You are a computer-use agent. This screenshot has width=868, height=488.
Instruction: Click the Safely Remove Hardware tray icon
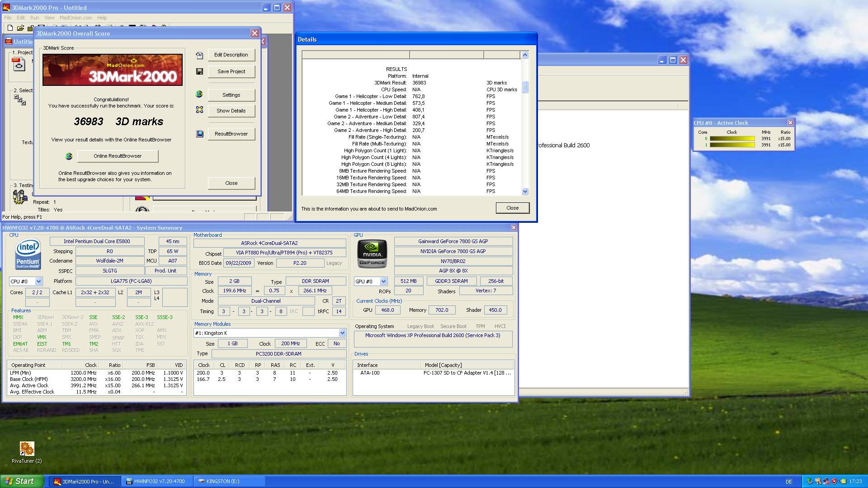[809, 481]
